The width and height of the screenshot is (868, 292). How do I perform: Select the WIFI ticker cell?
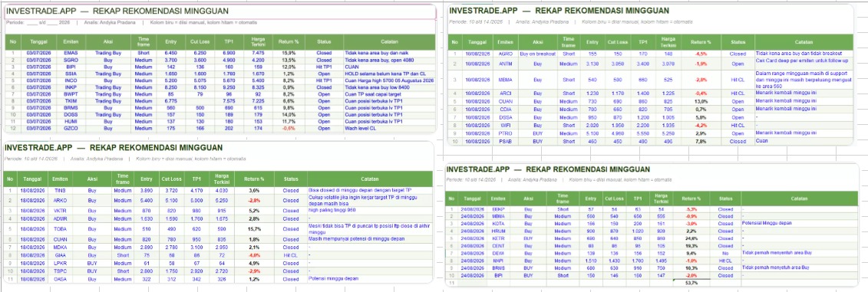pos(505,126)
